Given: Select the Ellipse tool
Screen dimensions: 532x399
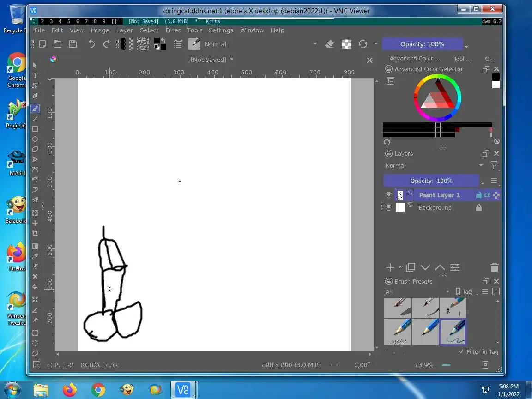Looking at the screenshot, I should (x=35, y=139).
